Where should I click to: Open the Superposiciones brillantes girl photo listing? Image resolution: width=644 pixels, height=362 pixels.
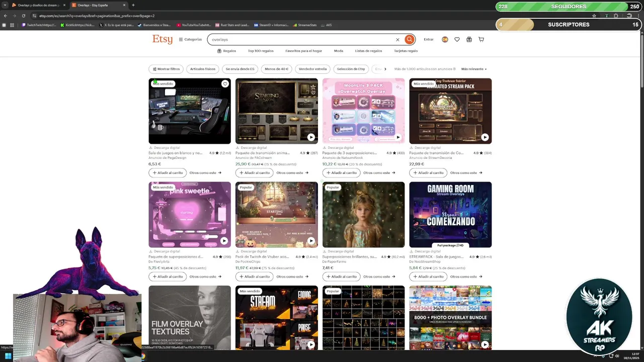point(363,215)
